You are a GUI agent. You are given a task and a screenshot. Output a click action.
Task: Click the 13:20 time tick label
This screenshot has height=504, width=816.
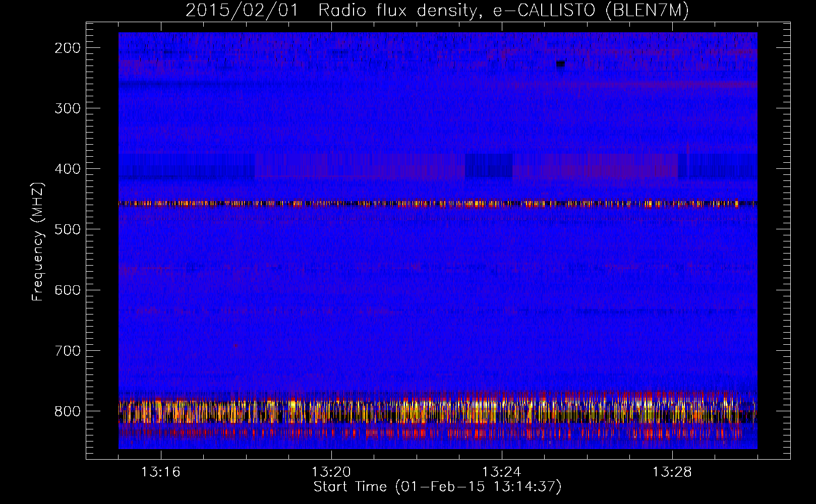tap(331, 472)
